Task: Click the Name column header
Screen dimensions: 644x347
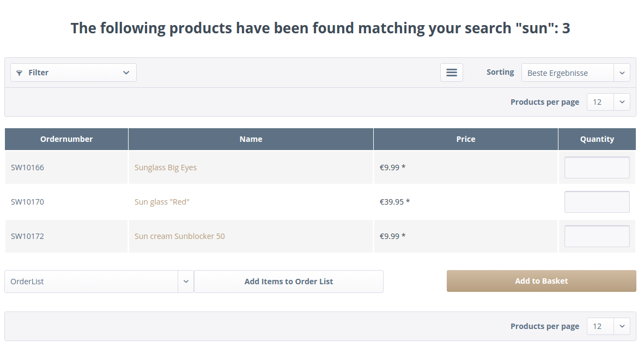Action: point(251,139)
